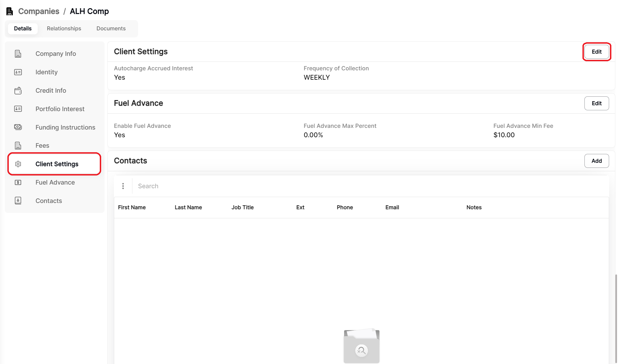Click inside the contacts Search field
The height and width of the screenshot is (364, 621).
198,186
